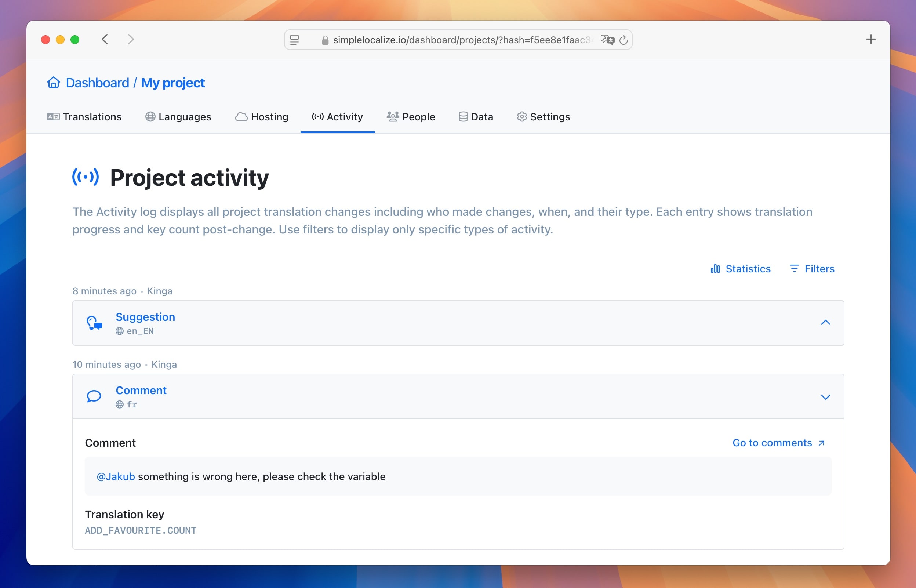Image resolution: width=916 pixels, height=588 pixels.
Task: Click the @Jakub mention
Action: [x=116, y=476]
